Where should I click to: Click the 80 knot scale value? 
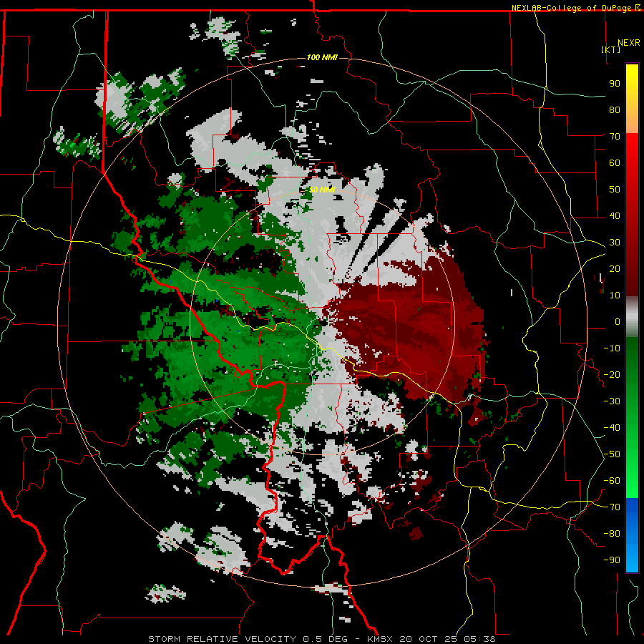click(x=615, y=109)
